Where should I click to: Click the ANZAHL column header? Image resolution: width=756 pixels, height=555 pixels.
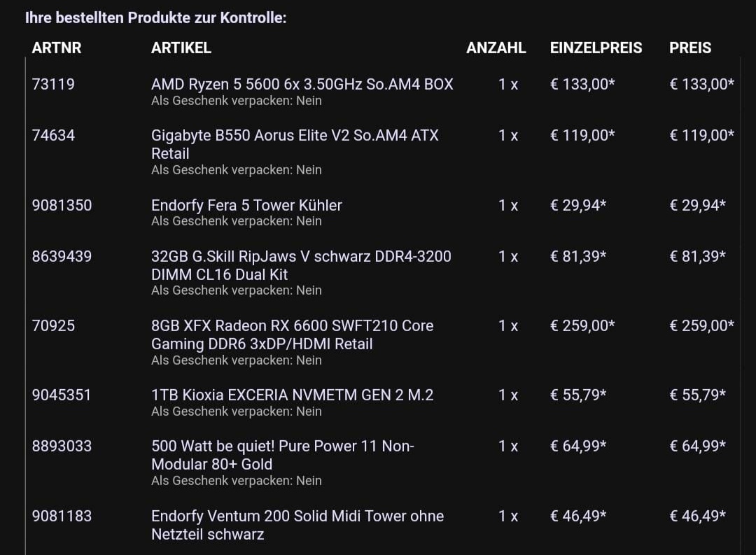496,48
